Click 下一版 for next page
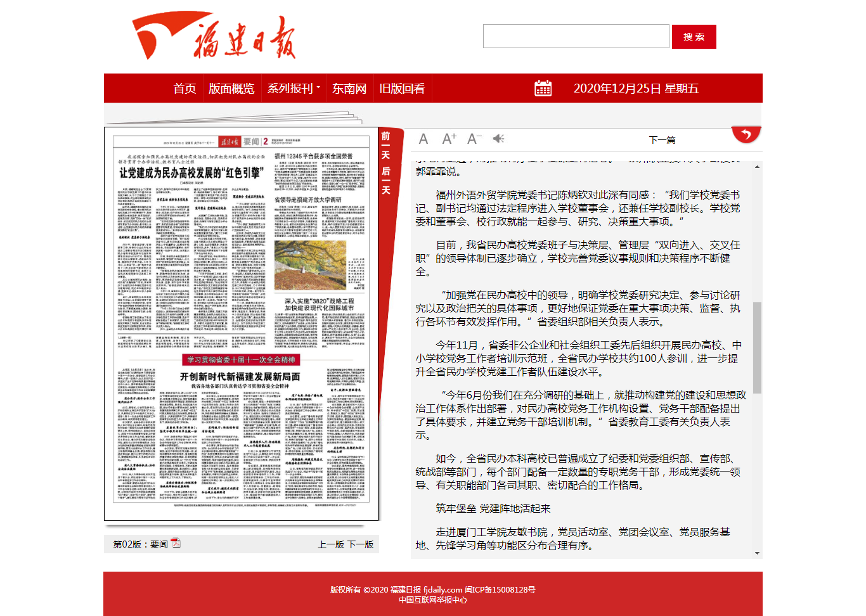 [361, 544]
